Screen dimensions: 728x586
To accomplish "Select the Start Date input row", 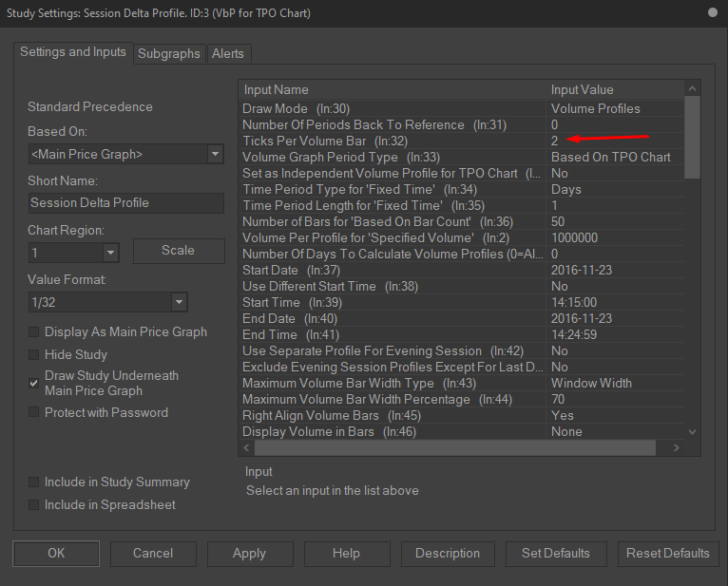I will click(x=462, y=270).
